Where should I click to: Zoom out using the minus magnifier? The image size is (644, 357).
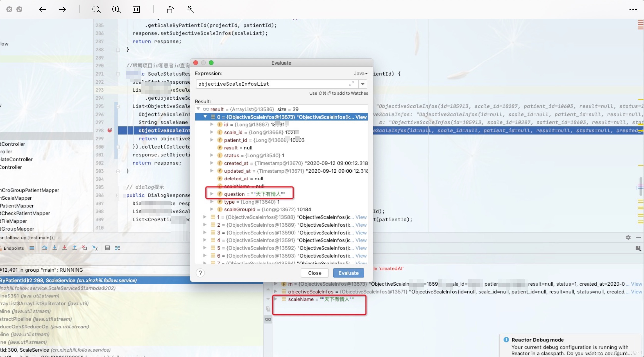pos(96,9)
